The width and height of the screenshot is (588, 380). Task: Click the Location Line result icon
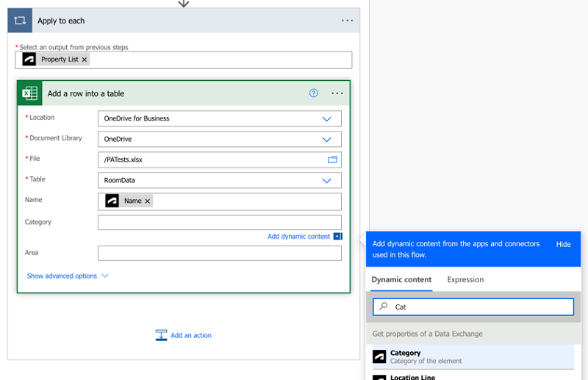379,377
